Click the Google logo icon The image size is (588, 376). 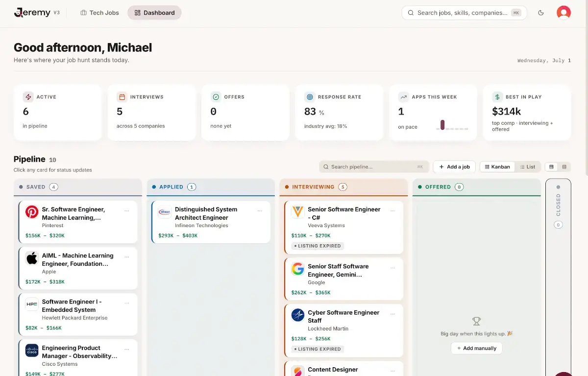pos(298,269)
